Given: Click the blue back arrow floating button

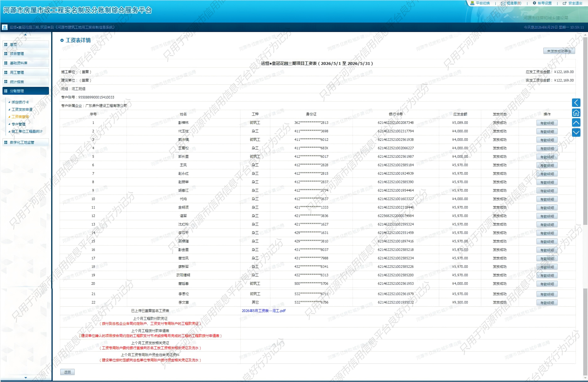Looking at the screenshot, I should click(576, 103).
